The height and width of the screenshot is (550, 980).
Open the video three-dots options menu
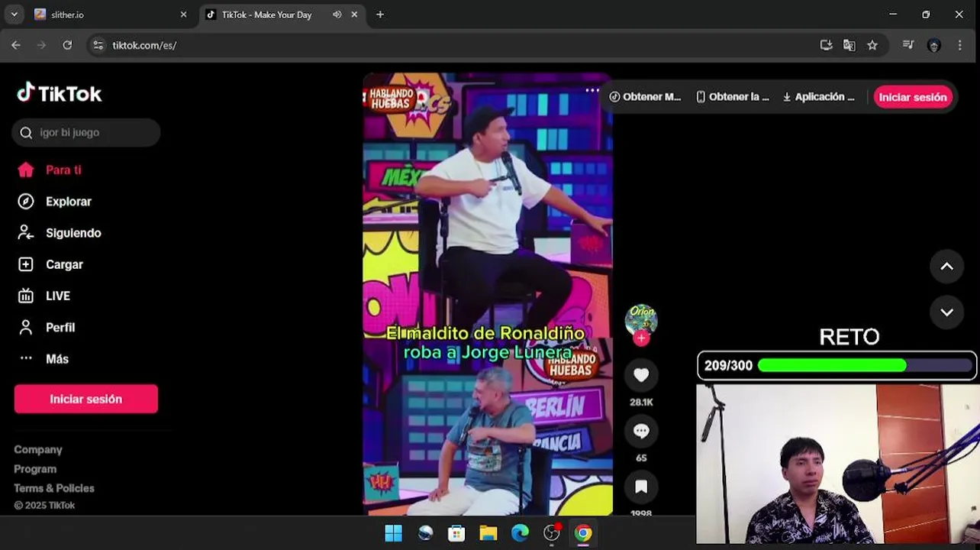tap(592, 90)
